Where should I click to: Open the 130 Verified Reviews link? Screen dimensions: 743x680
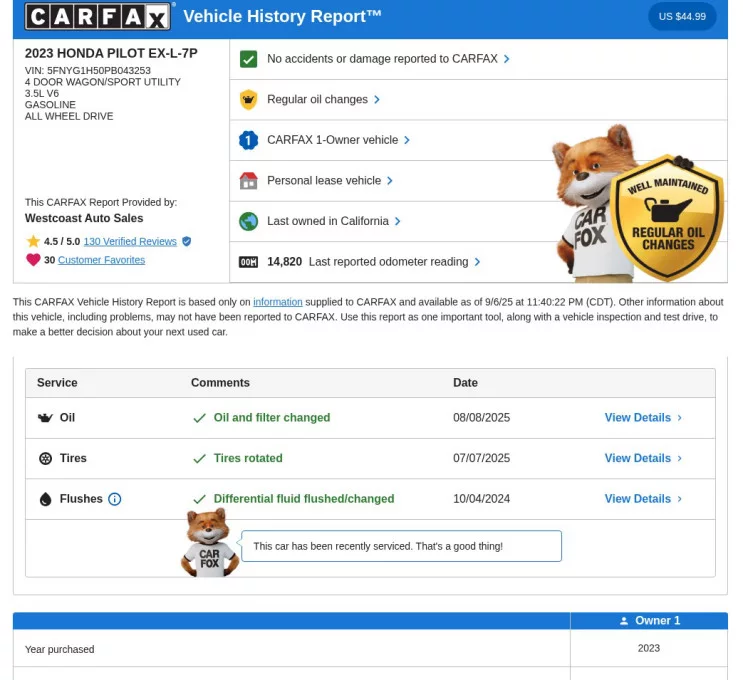click(x=130, y=242)
